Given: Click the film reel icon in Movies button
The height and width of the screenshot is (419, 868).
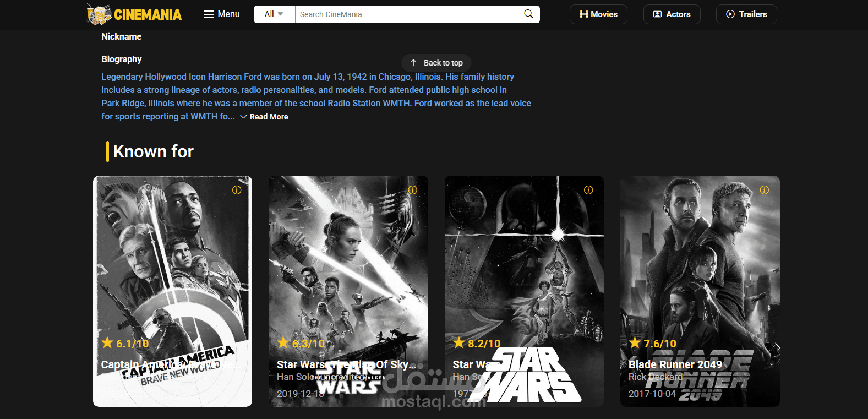Looking at the screenshot, I should tap(584, 14).
